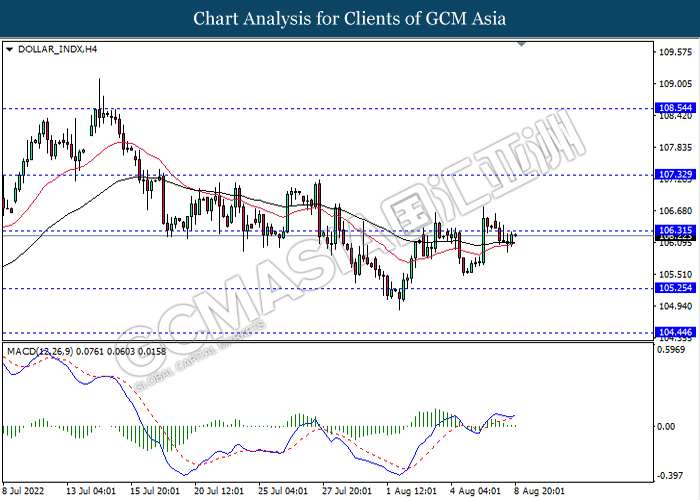Click the 105.510 price axis value

click(x=675, y=275)
